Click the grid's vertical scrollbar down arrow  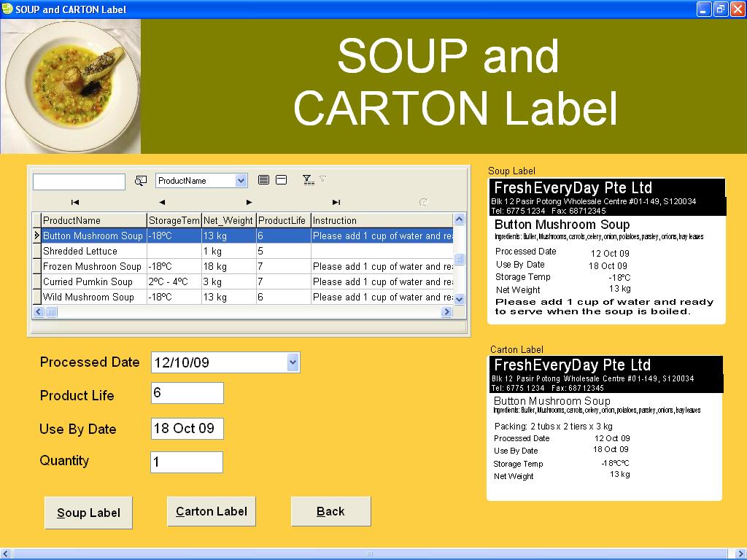(460, 299)
